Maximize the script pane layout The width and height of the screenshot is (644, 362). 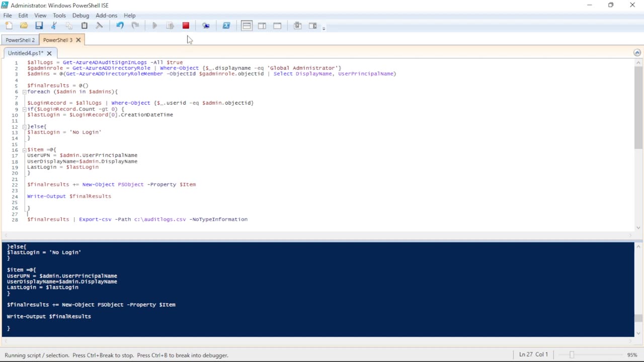277,26
